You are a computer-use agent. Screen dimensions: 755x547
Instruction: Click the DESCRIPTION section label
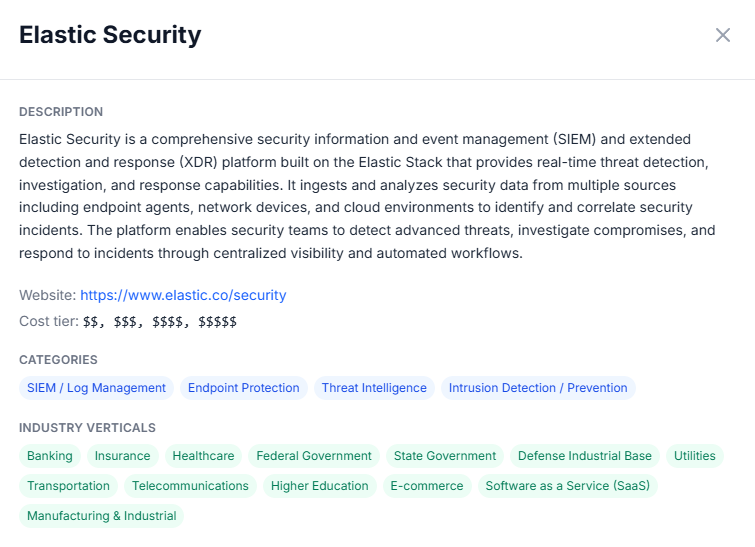[61, 112]
